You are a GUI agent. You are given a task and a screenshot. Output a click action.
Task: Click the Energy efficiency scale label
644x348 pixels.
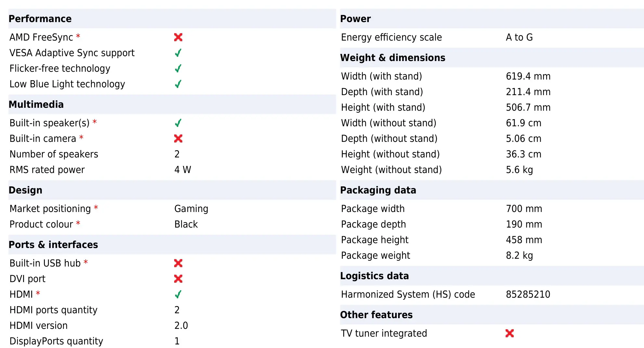(x=391, y=37)
